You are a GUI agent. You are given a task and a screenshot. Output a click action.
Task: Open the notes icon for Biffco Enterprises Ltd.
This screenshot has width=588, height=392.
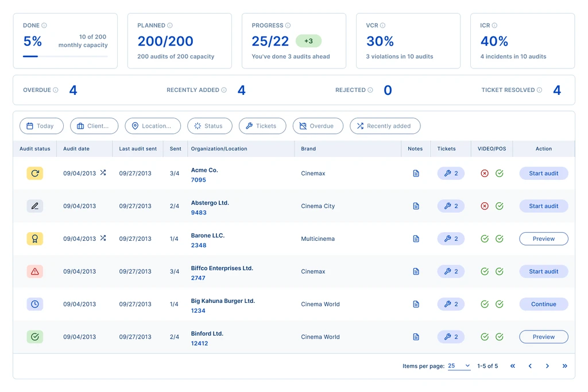coord(416,271)
